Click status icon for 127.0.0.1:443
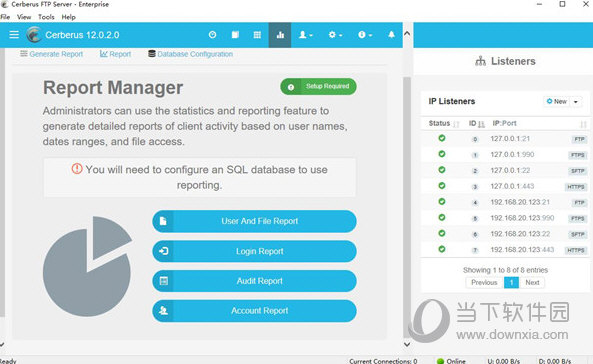593x364 pixels. [442, 186]
